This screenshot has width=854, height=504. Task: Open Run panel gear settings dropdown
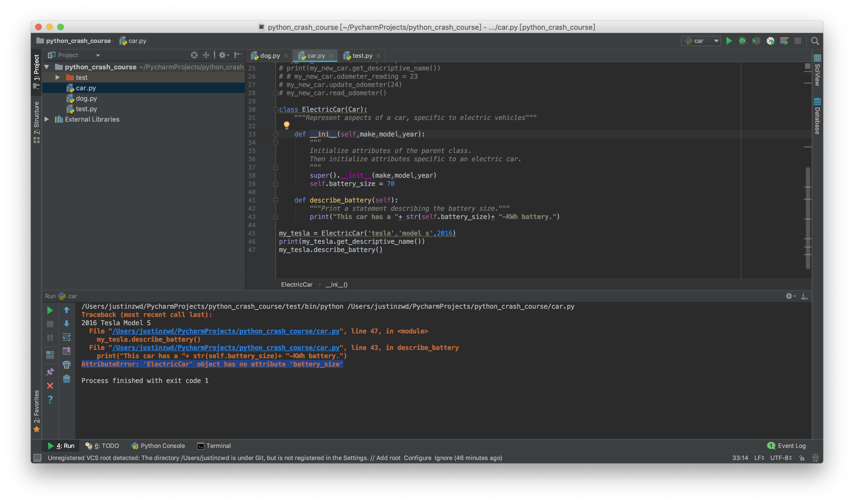pos(790,296)
